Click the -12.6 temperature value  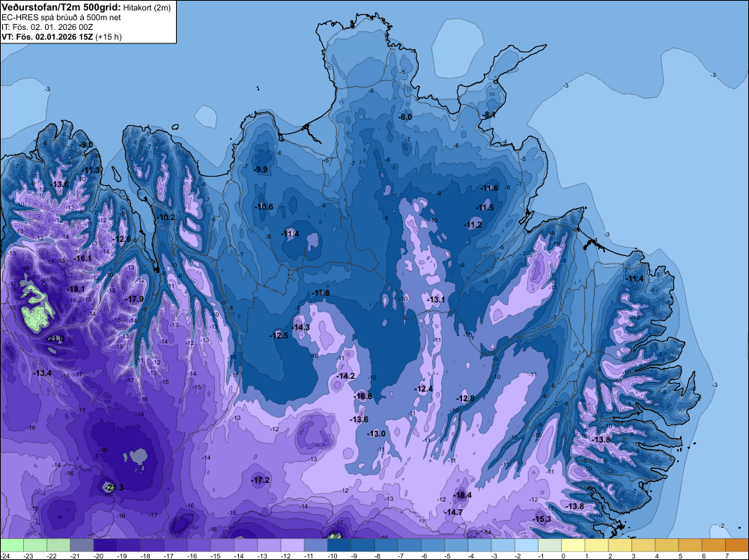click(x=122, y=239)
